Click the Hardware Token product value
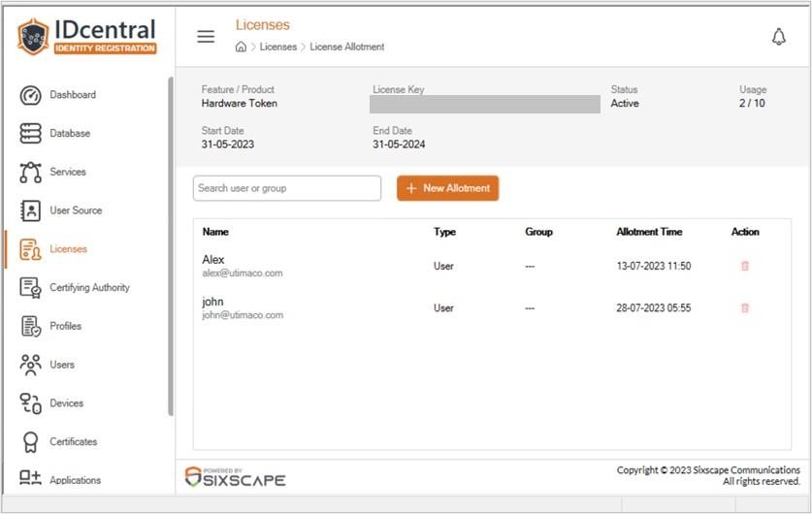 click(x=240, y=104)
